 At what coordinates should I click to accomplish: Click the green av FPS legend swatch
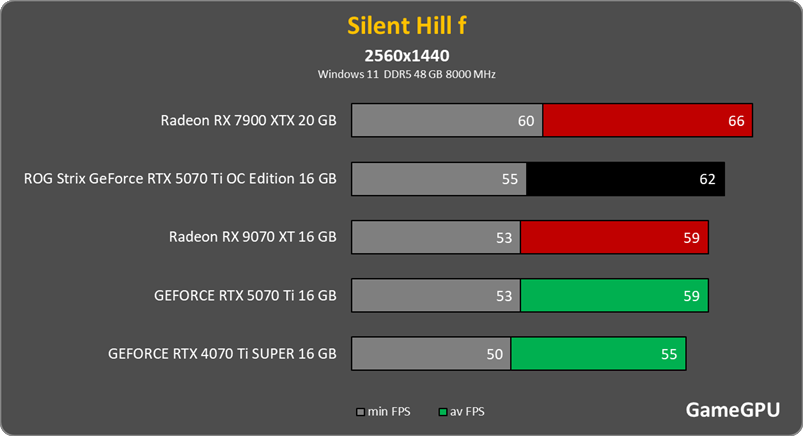pos(443,411)
